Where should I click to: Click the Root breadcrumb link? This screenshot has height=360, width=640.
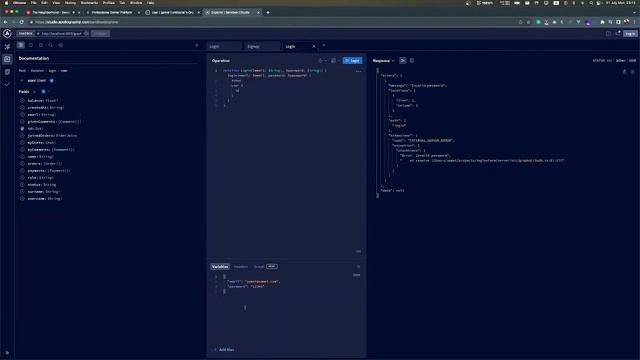(x=22, y=71)
